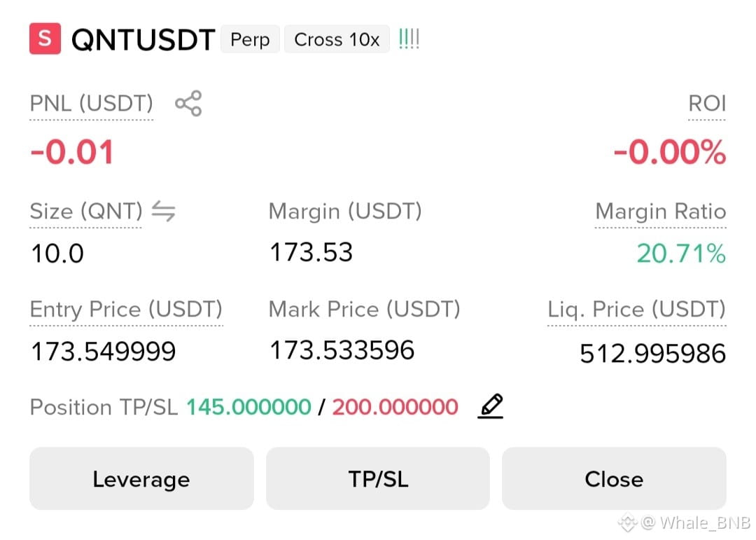Tap Liq. Price (USDT) label
The width and height of the screenshot is (756, 540).
click(x=636, y=310)
